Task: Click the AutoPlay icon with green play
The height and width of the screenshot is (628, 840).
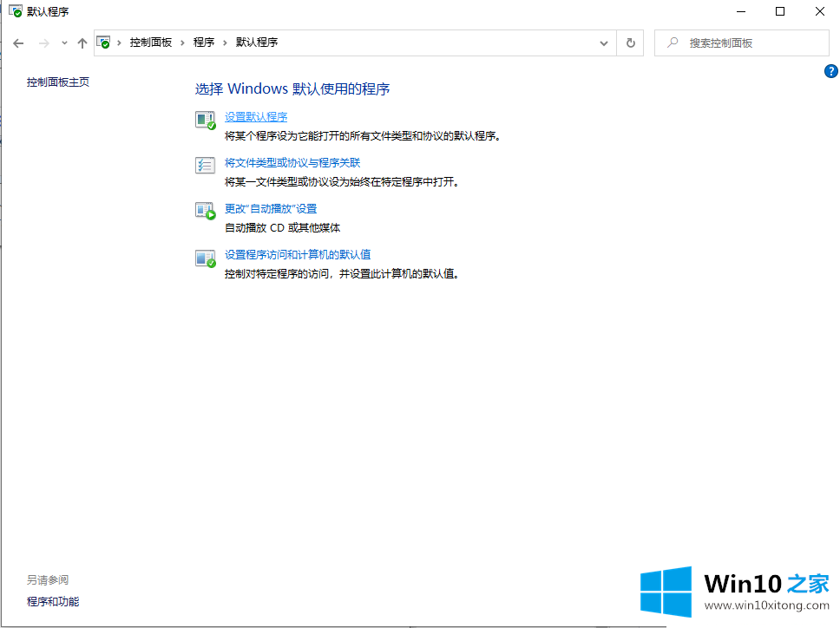Action: coord(205,211)
